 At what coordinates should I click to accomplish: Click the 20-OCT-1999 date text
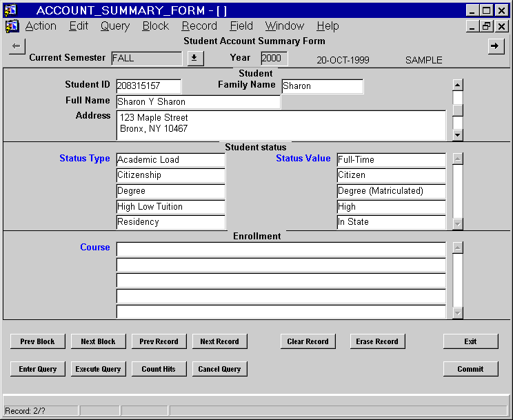pos(343,60)
